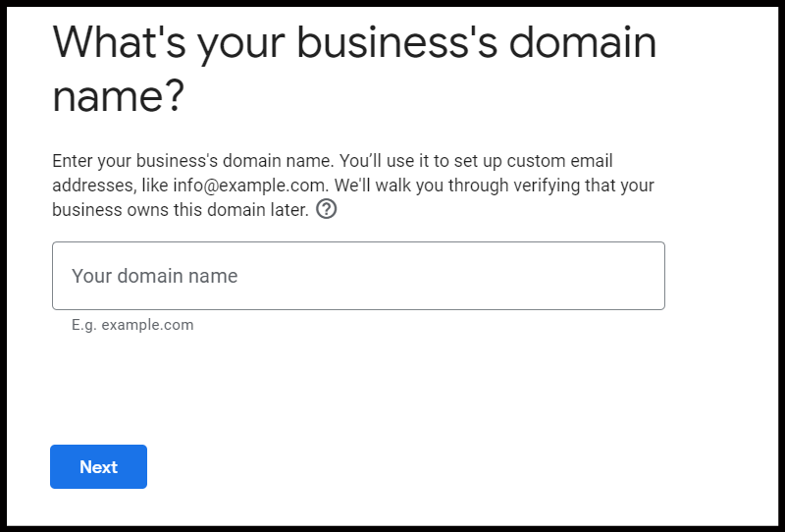Place cursor inside the domain text box
This screenshot has width=785, height=532.
click(358, 276)
